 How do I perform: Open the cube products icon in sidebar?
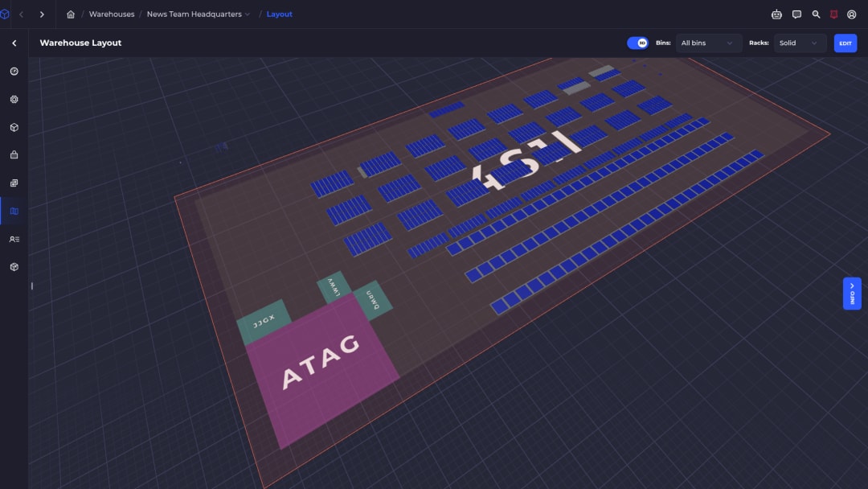14,127
